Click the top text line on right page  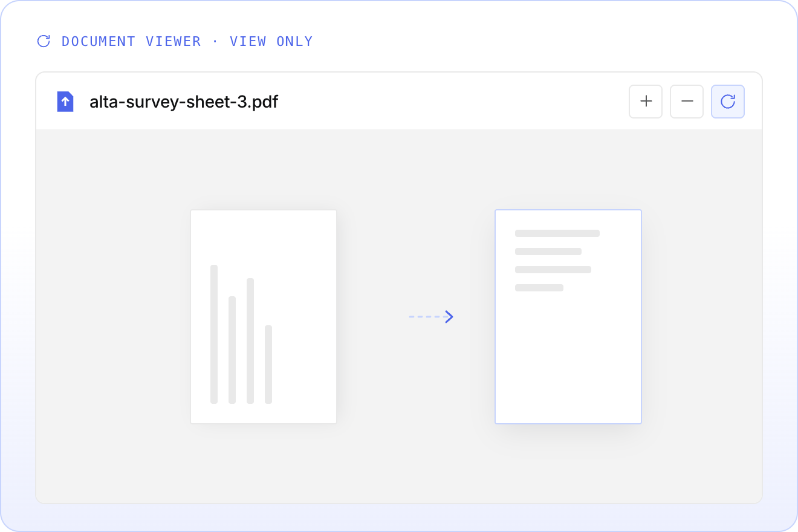tap(557, 233)
